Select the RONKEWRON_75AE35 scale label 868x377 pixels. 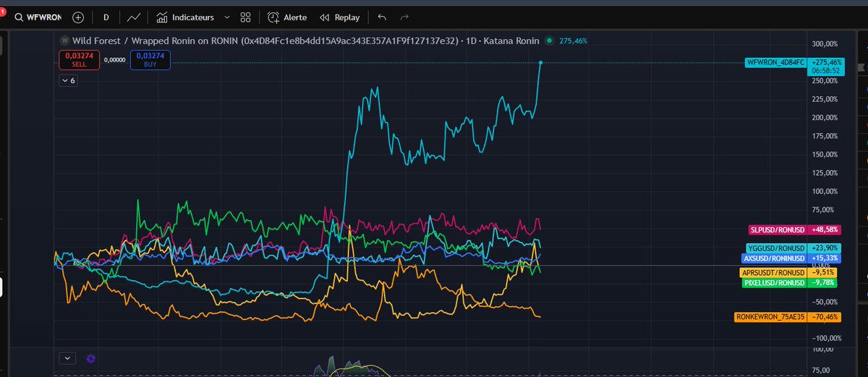pos(771,317)
